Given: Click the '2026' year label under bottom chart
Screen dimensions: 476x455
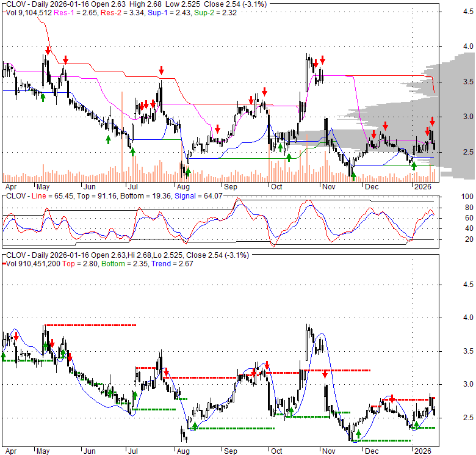Looking at the screenshot, I should point(422,451).
